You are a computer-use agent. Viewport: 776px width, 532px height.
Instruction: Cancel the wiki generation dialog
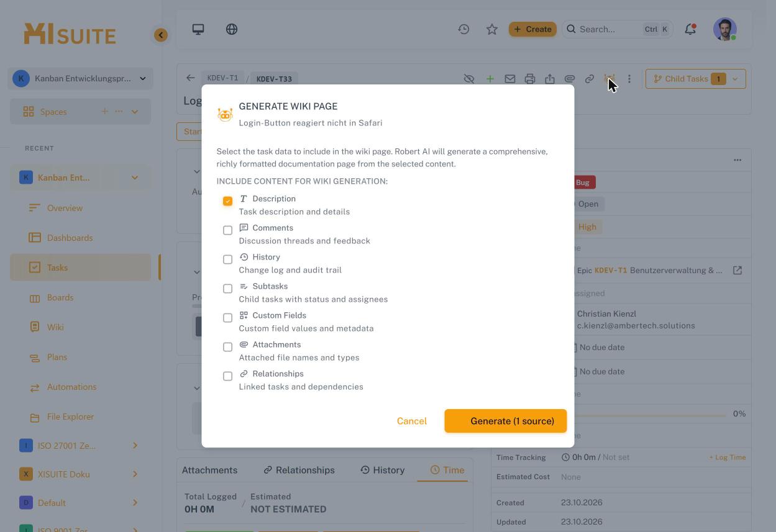point(412,421)
